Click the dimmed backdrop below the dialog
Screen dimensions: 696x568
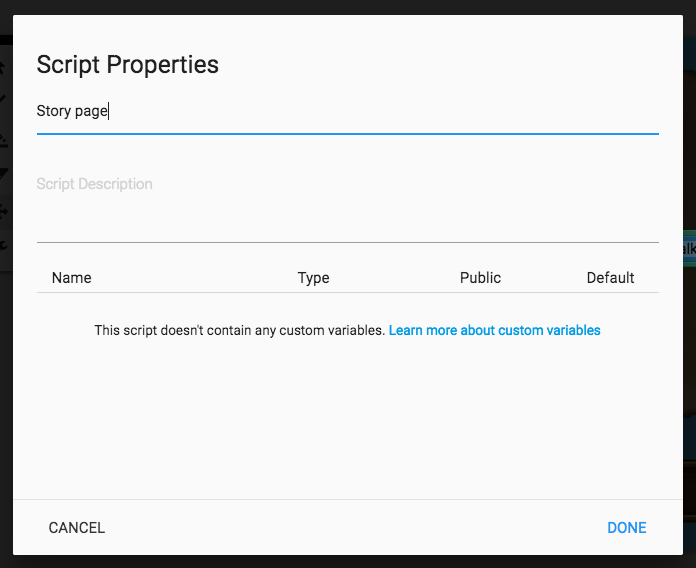[348, 561]
